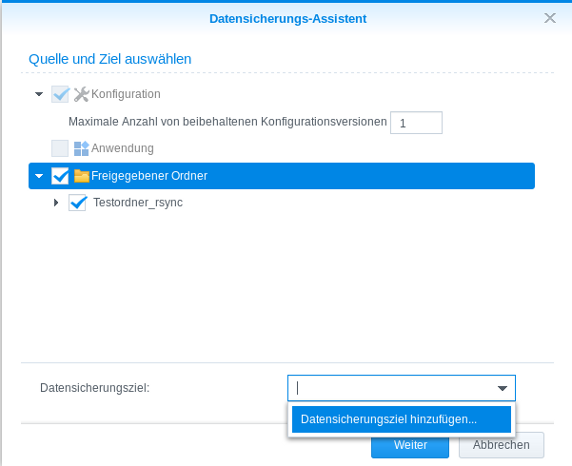Click the Quelle und Ziel auswählen heading
The image size is (572, 466).
pos(110,59)
